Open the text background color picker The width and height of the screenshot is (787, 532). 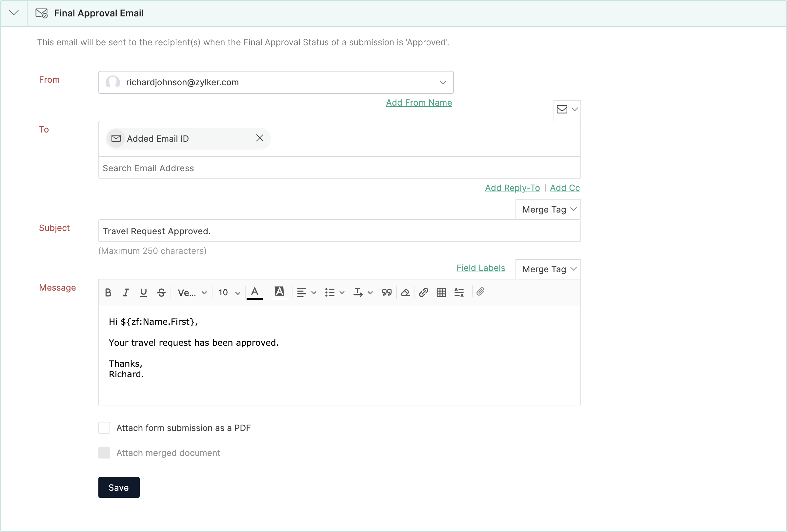[279, 292]
